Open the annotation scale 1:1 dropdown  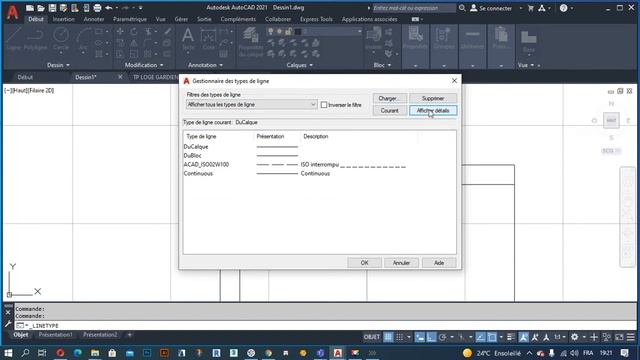pyautogui.click(x=560, y=337)
